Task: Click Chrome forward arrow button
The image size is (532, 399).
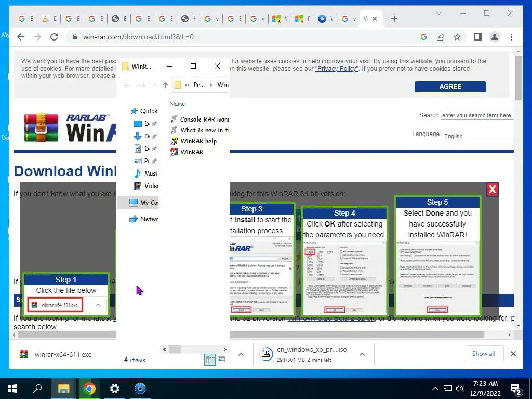Action: click(37, 37)
